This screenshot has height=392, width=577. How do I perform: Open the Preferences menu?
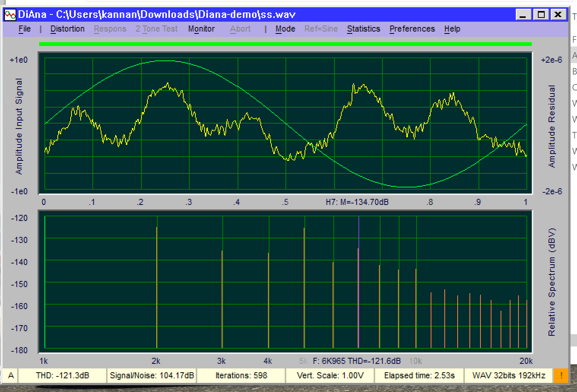(412, 29)
